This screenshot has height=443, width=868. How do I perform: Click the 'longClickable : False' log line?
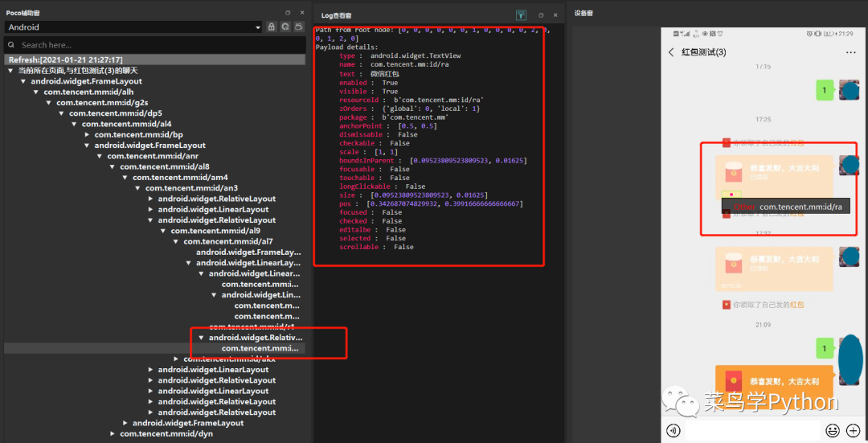click(x=382, y=187)
